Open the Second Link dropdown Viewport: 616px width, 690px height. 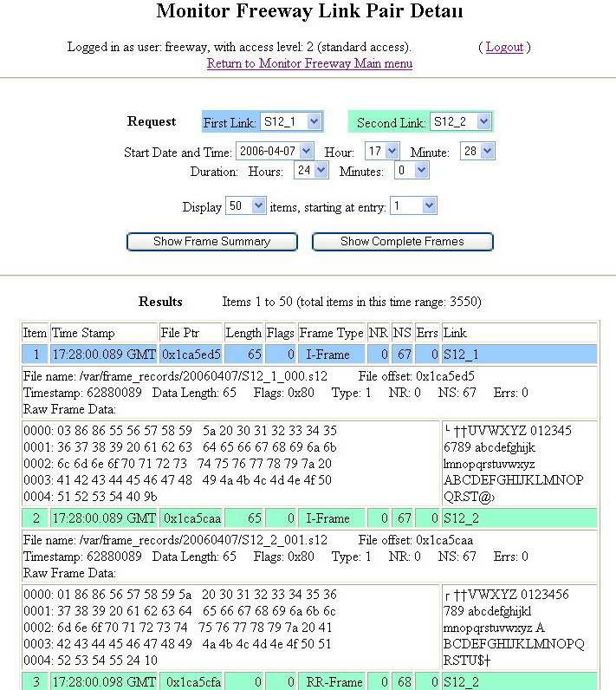tap(460, 122)
